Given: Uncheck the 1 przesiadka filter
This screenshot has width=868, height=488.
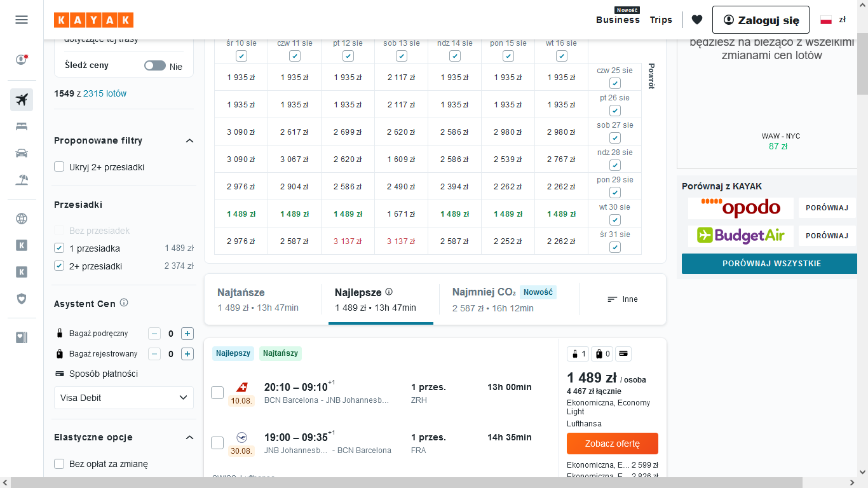Looking at the screenshot, I should (x=59, y=248).
